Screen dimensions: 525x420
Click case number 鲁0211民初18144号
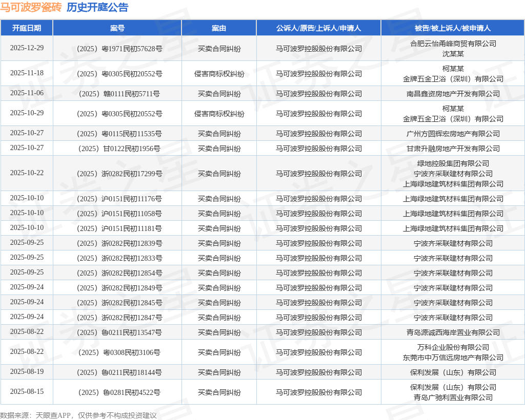click(132, 372)
